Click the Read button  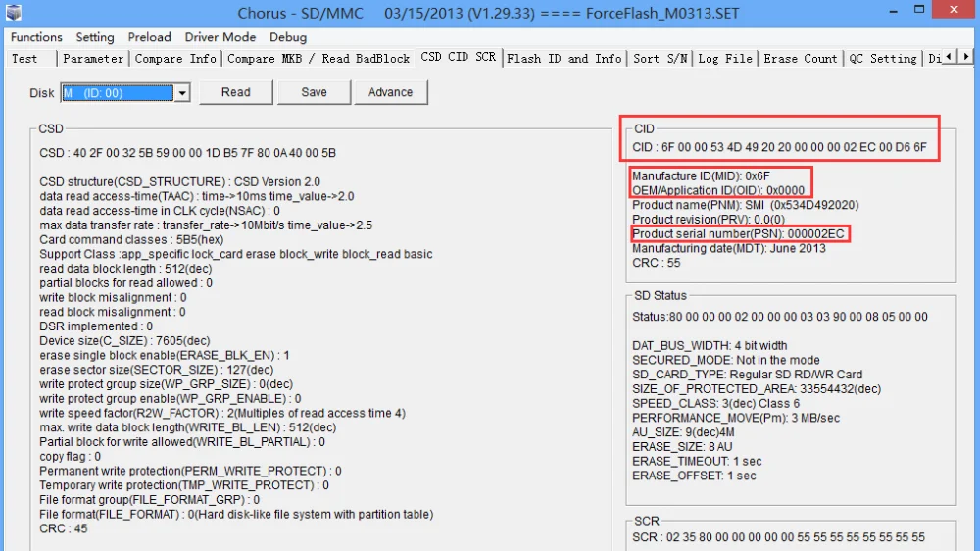click(x=235, y=92)
